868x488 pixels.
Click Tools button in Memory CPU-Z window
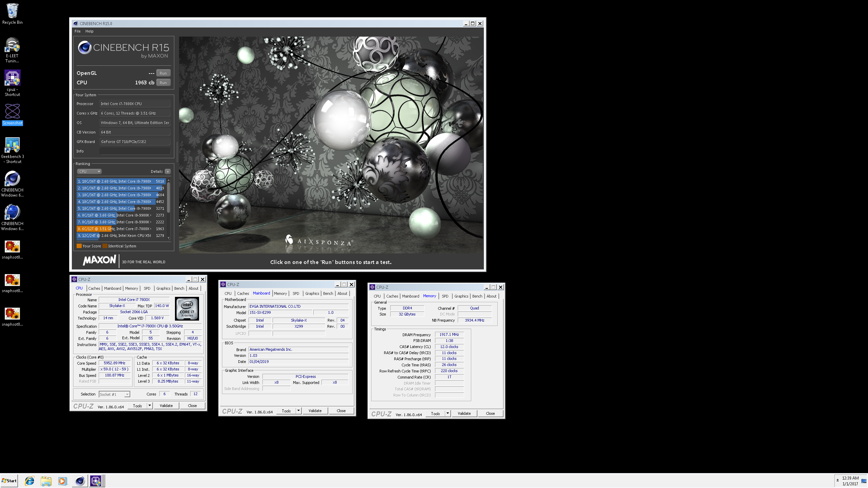(x=435, y=413)
